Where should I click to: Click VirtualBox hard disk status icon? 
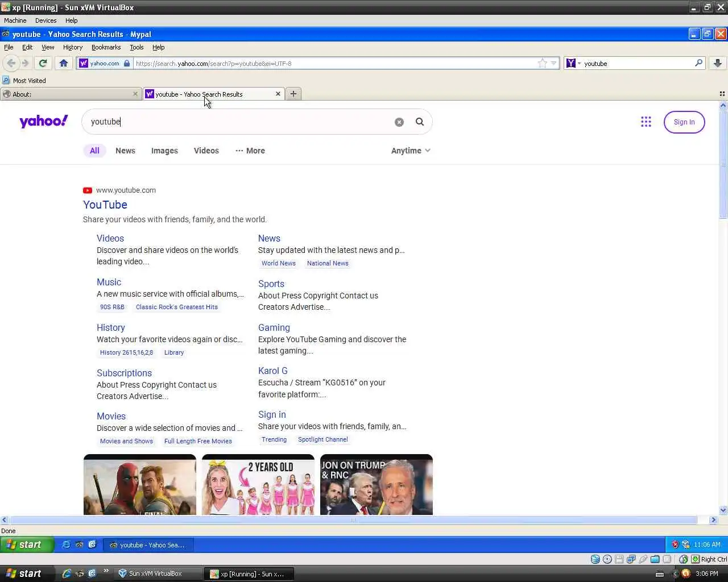[595, 559]
